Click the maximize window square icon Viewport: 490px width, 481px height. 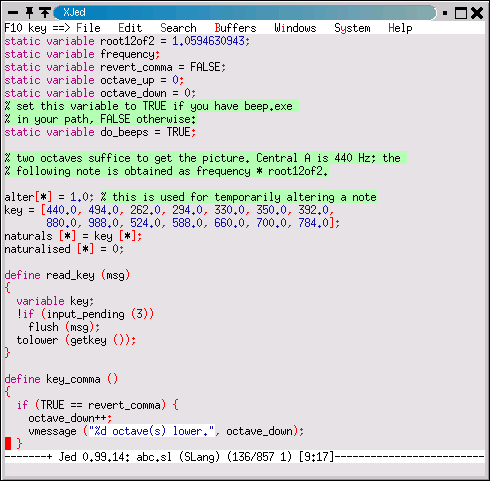point(461,13)
